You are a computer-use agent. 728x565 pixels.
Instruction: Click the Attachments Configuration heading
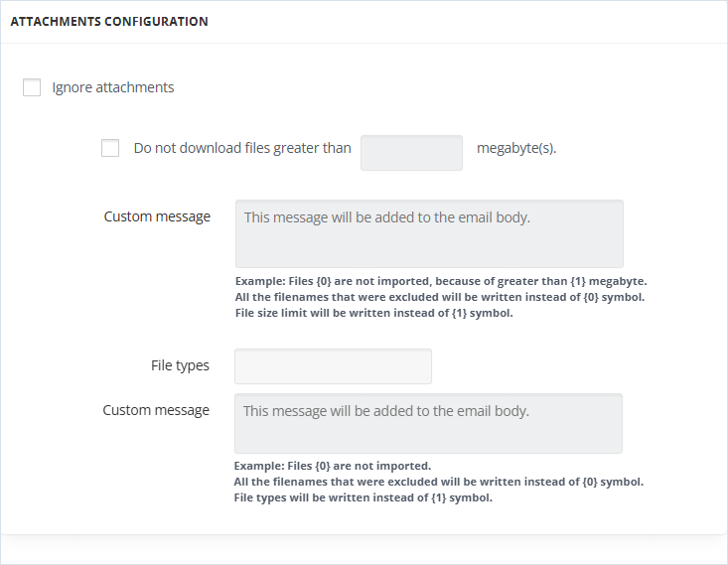pos(109,22)
